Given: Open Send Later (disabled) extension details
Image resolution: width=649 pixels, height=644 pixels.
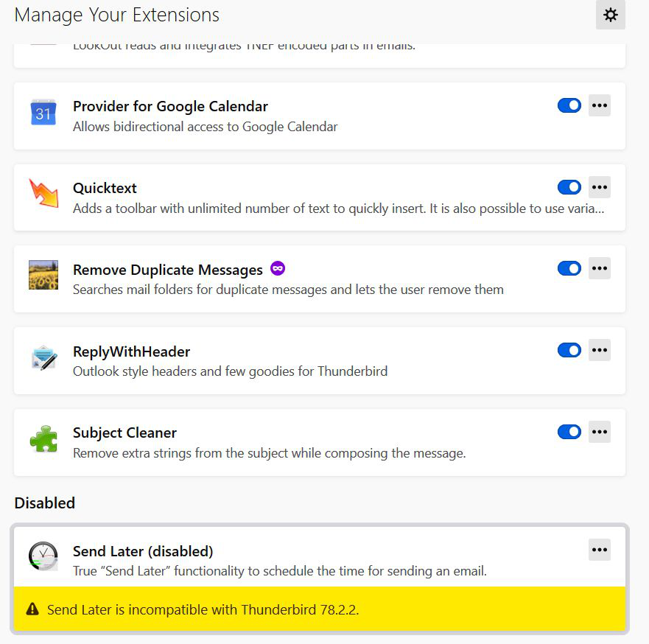Looking at the screenshot, I should (142, 551).
